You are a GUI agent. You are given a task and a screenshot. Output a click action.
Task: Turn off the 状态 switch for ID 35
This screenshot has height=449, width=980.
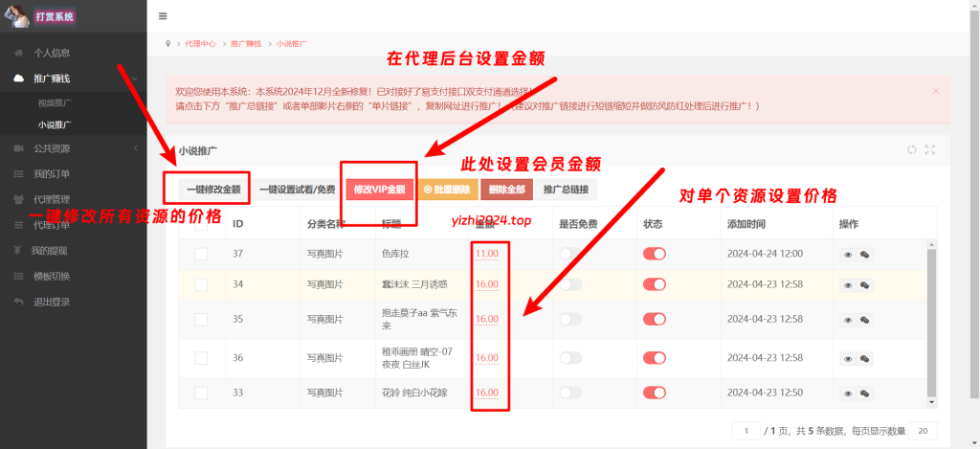pyautogui.click(x=655, y=318)
